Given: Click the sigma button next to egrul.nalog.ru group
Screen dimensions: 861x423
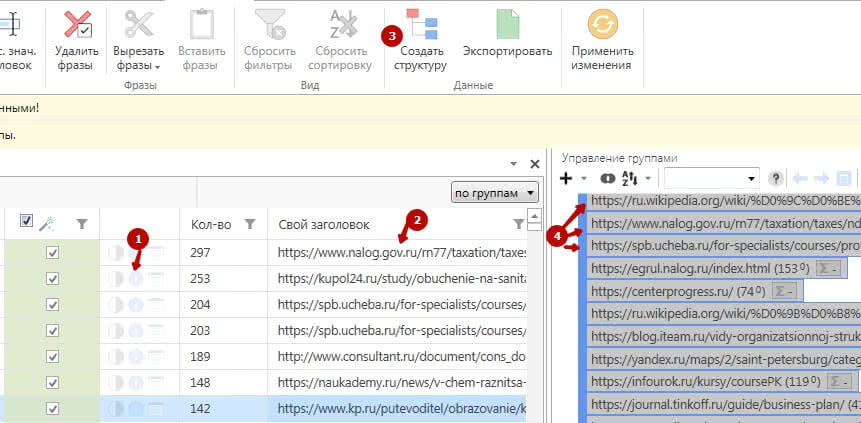Looking at the screenshot, I should coord(829,269).
